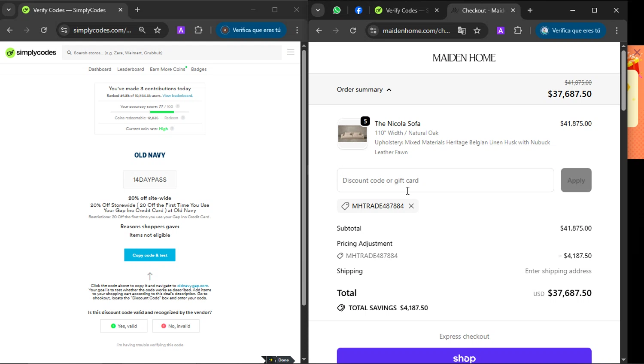Viewport: 644px width, 364px height.
Task: Open tab search dropdown in right window
Action: (318, 10)
